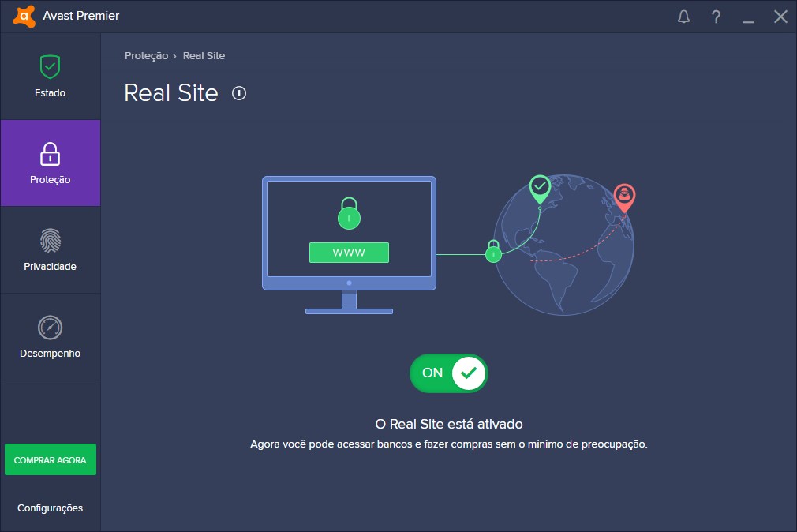Screen dimensions: 797x532
Task: Open Desempenho via the gauge icon
Action: pos(50,328)
